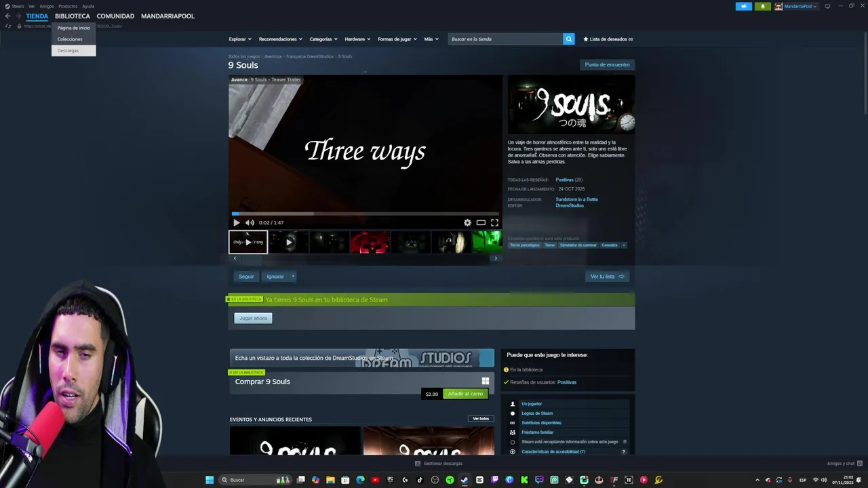Switch to the TIENDA tab
868x488 pixels.
(x=37, y=16)
